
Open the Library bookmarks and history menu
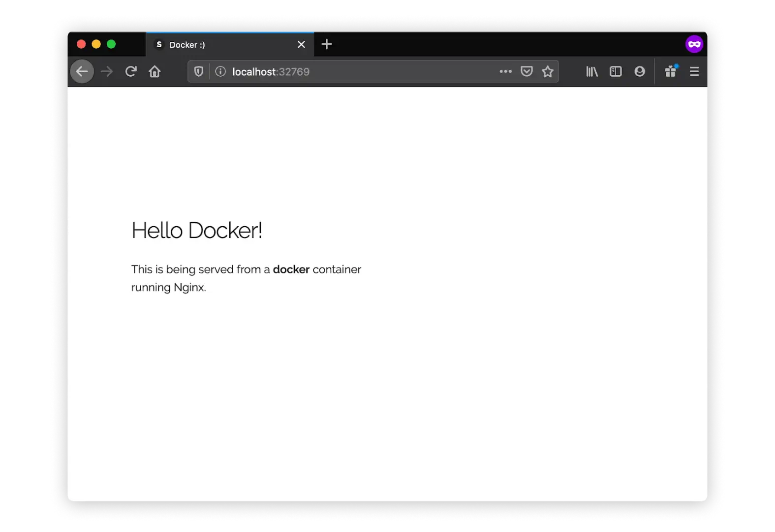591,72
